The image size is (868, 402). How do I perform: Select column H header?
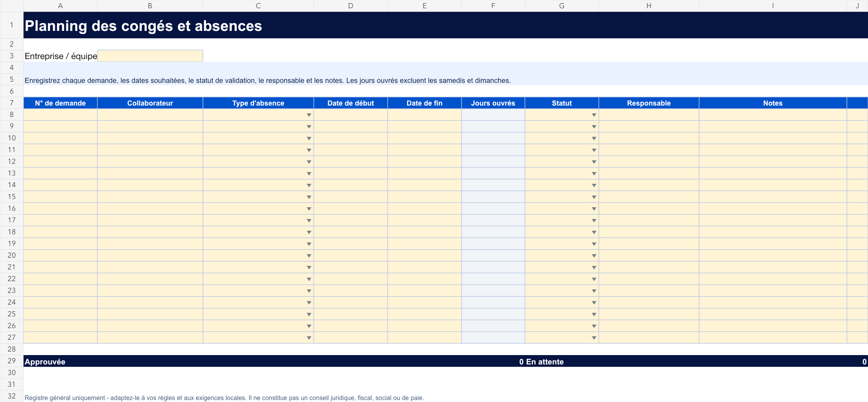649,6
